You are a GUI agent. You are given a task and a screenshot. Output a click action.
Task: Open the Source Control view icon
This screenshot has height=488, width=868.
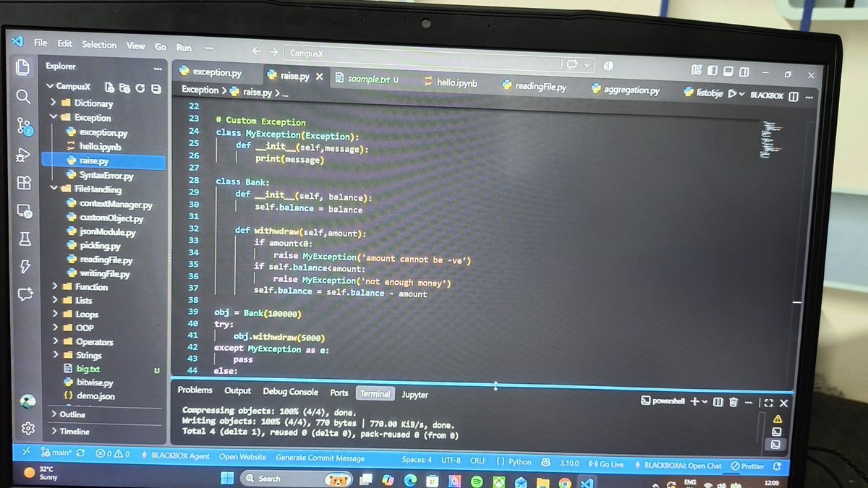pyautogui.click(x=24, y=126)
